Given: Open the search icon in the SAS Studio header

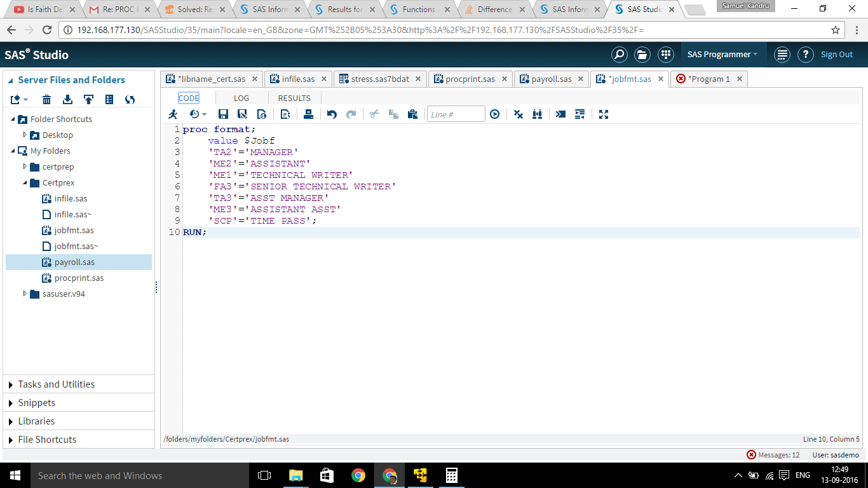Looking at the screenshot, I should pos(619,55).
